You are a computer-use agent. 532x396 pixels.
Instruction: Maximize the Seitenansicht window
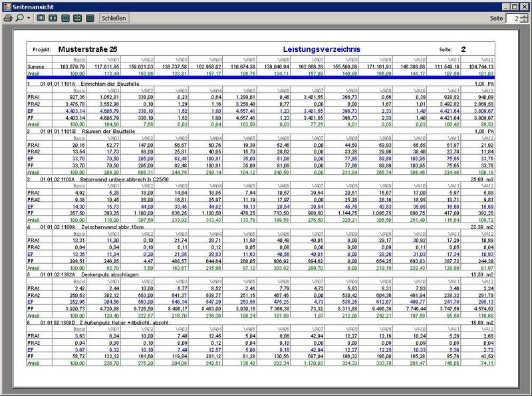pos(515,5)
